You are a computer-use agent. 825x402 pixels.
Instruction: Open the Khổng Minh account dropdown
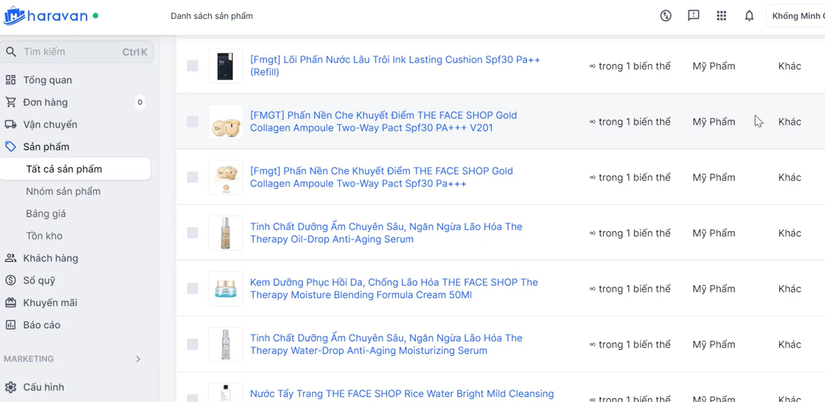coord(796,16)
